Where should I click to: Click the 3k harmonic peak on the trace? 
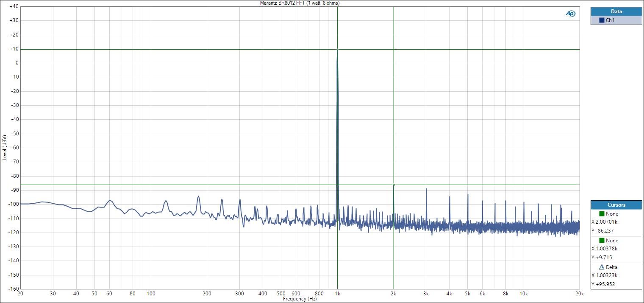pos(426,189)
